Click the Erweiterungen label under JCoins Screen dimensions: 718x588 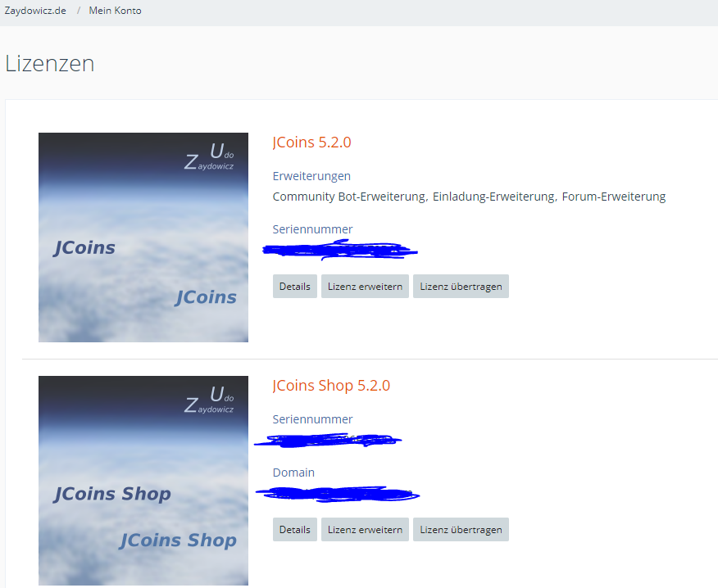click(x=311, y=176)
